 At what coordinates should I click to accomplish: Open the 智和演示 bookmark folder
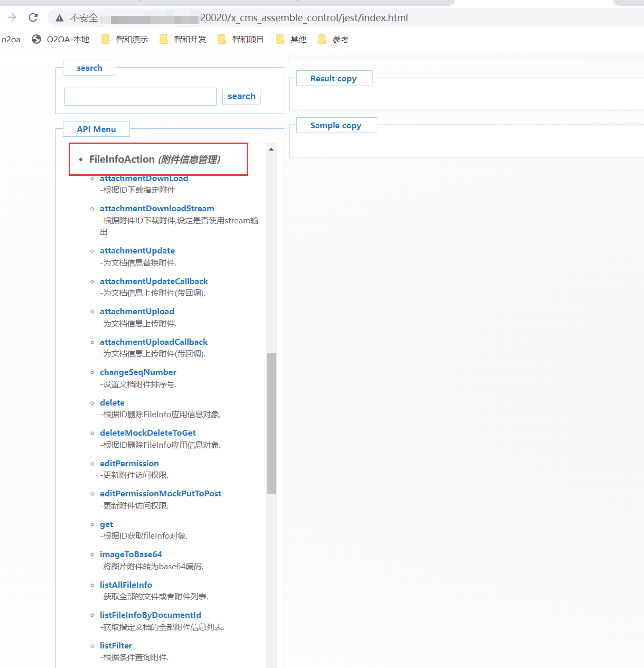pos(125,39)
